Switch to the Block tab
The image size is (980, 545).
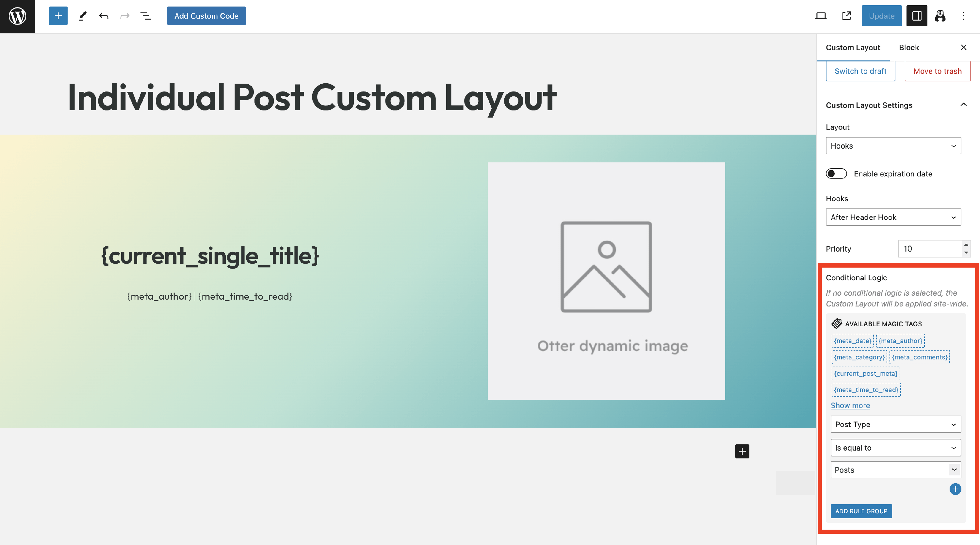(908, 48)
